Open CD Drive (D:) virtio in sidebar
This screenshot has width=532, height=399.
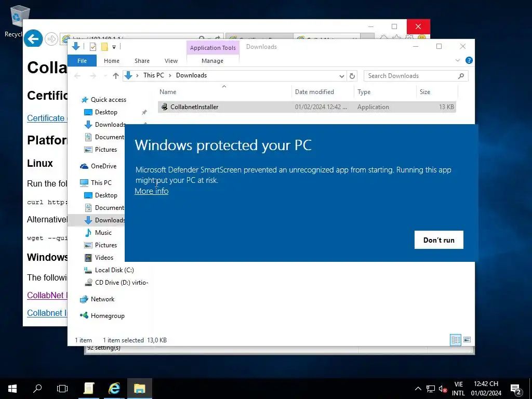[x=122, y=283]
